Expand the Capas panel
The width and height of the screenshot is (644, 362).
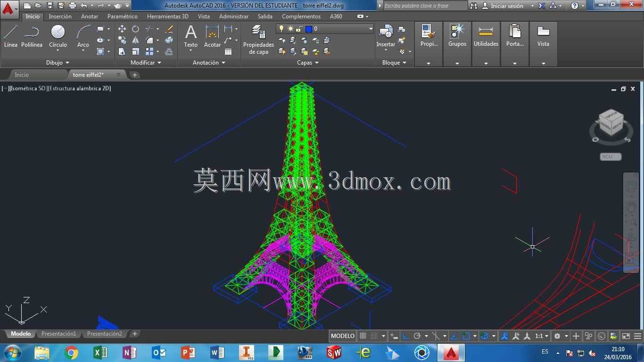tap(308, 62)
